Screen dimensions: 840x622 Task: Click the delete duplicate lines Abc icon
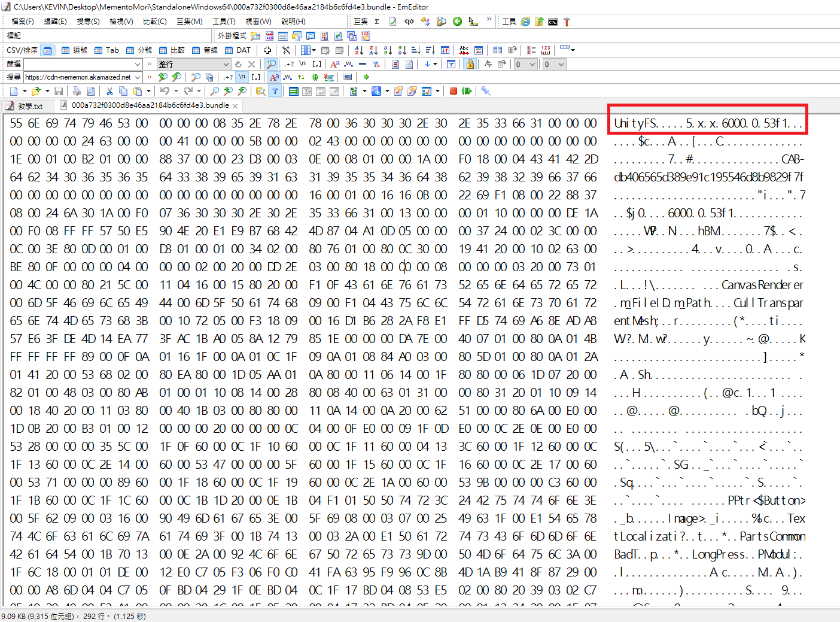click(x=464, y=50)
